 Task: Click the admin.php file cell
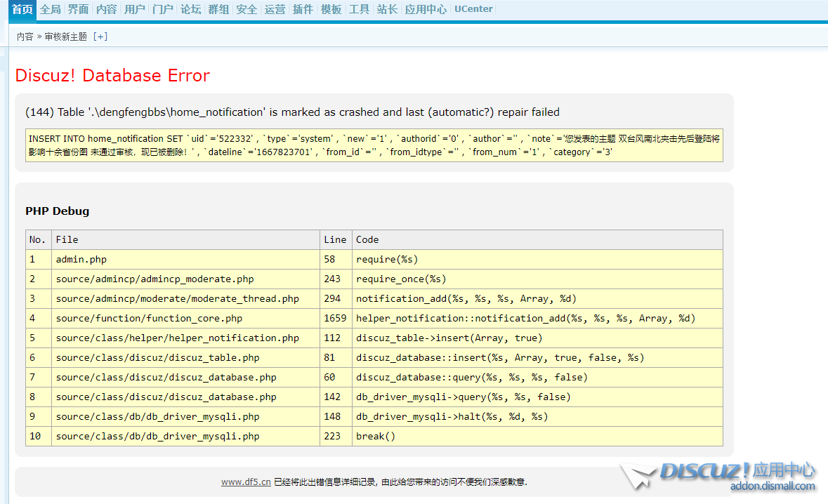(x=185, y=259)
